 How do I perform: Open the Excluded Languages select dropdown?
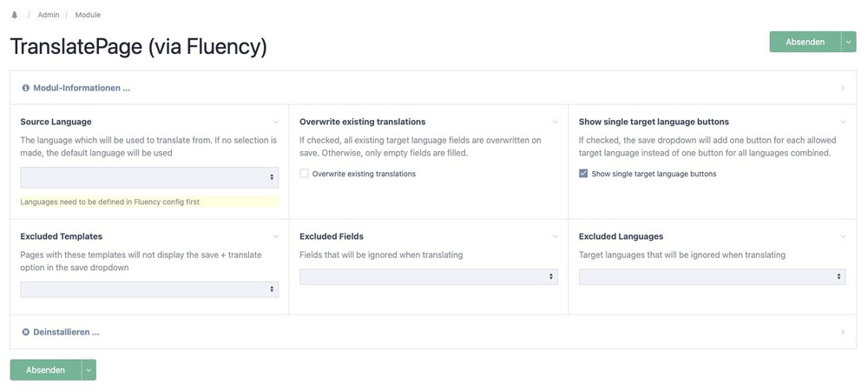712,276
